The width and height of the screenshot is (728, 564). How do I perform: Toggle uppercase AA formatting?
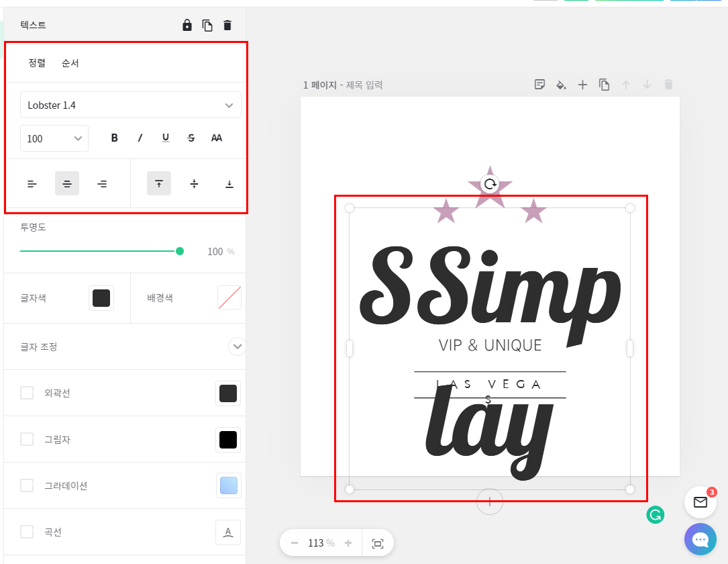point(216,138)
